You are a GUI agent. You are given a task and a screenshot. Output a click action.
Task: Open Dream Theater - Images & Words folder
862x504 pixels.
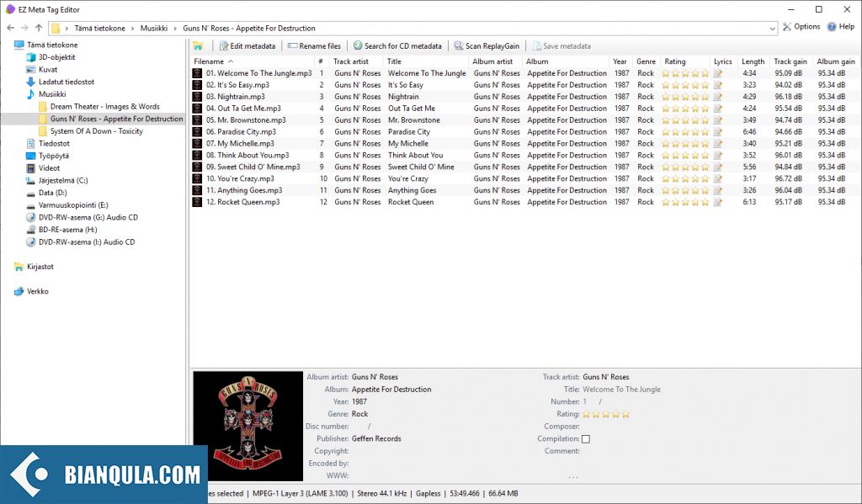click(105, 107)
